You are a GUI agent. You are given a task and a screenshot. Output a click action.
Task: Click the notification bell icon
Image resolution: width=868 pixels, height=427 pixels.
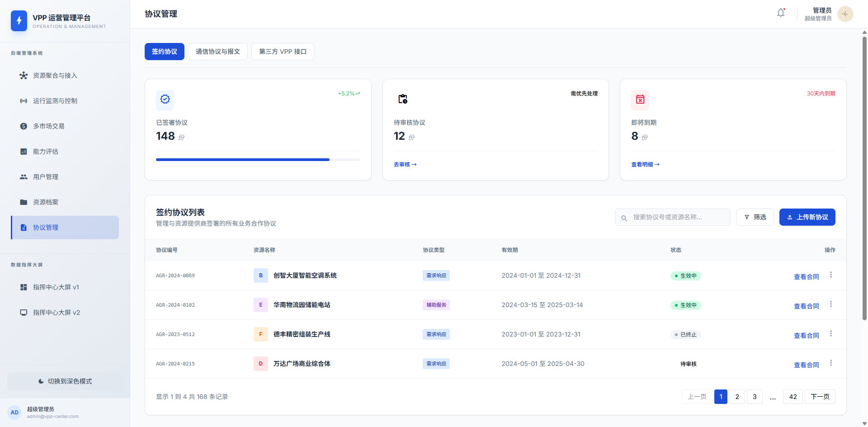point(781,13)
